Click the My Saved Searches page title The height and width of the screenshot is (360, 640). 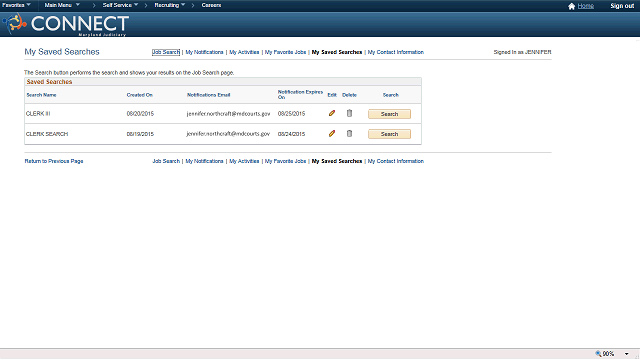click(x=62, y=52)
